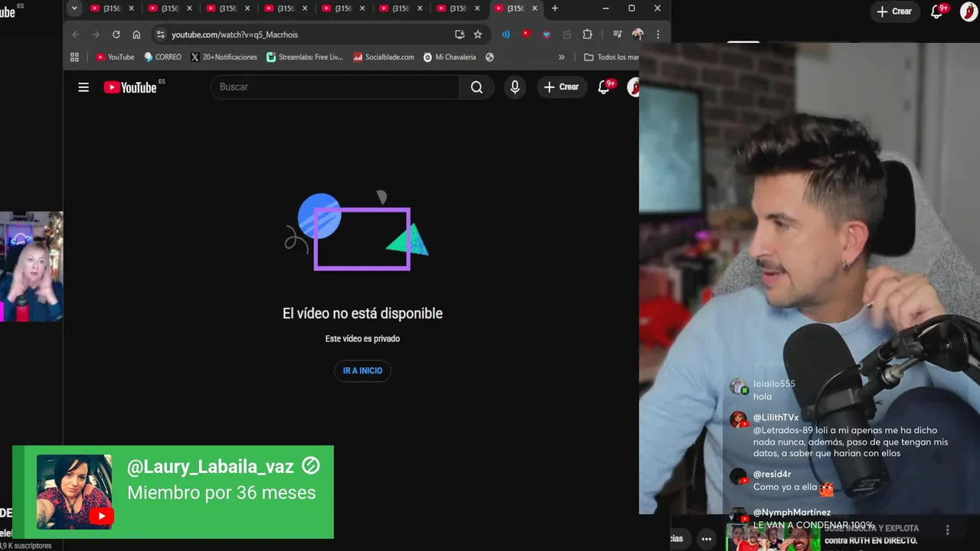This screenshot has width=980, height=551.
Task: Open a new browser tab
Action: click(555, 8)
